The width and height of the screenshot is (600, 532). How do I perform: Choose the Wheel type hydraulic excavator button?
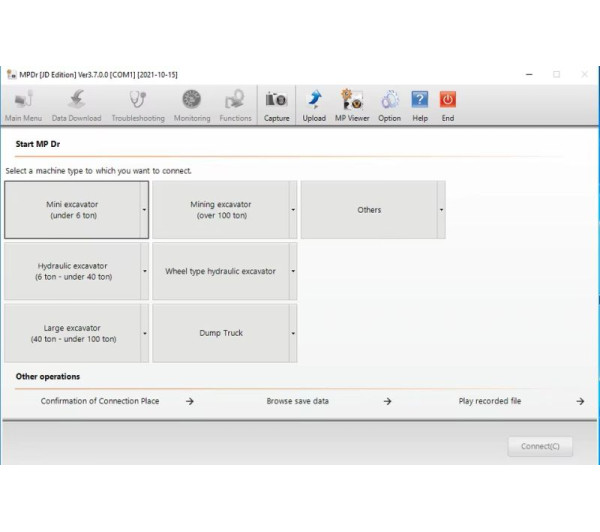[x=220, y=271]
